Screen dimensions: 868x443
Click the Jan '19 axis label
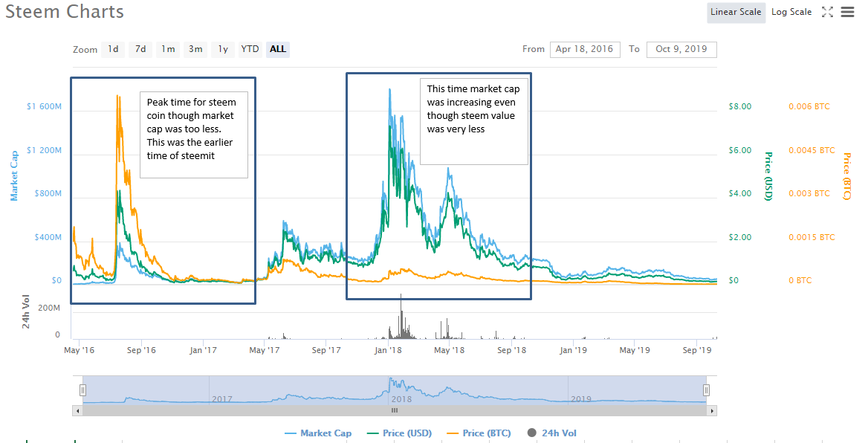[x=573, y=350]
